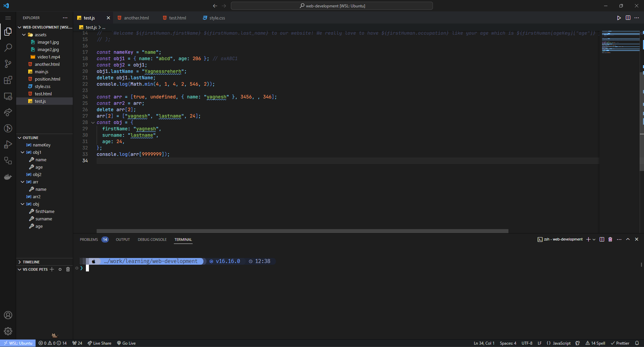644x347 pixels.
Task: Collapse the assets folder
Action: [x=24, y=35]
